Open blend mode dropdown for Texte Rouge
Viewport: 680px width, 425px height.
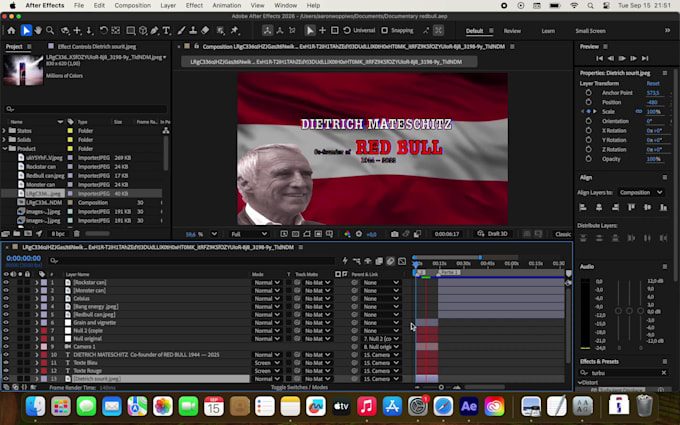267,371
